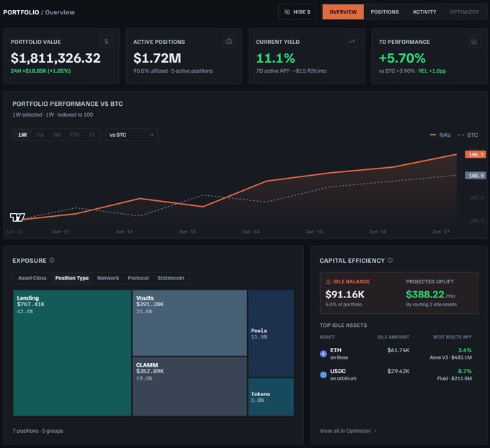Screen dimensions: 490x448
Task: Click the bar chart icon in 7D Performance card
Action: [x=474, y=41]
